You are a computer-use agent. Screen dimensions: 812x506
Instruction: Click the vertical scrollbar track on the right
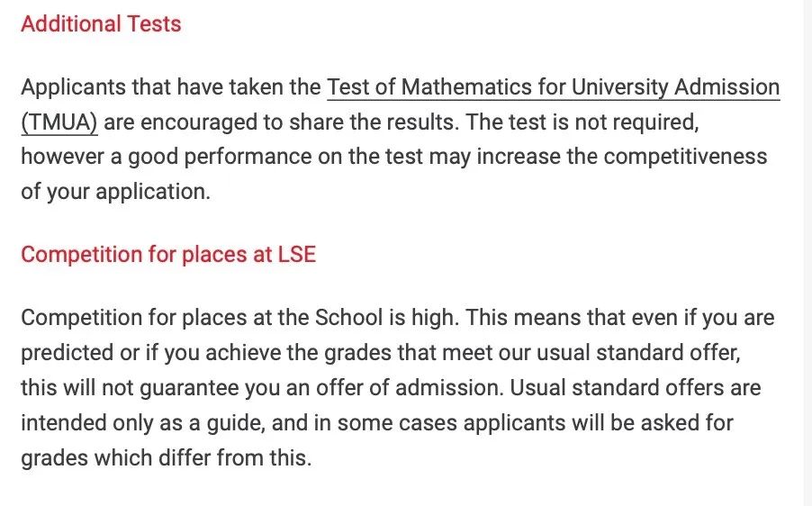[x=807, y=252]
